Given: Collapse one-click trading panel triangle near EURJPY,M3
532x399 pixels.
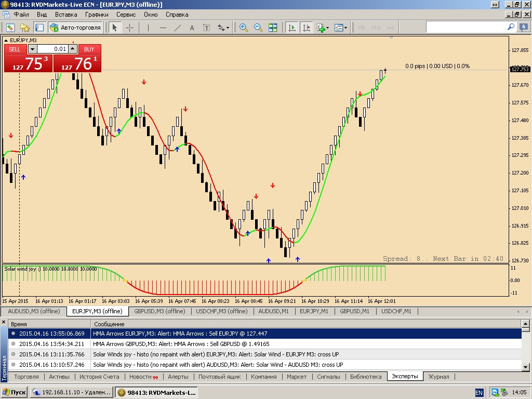Looking at the screenshot, I should pos(6,40).
